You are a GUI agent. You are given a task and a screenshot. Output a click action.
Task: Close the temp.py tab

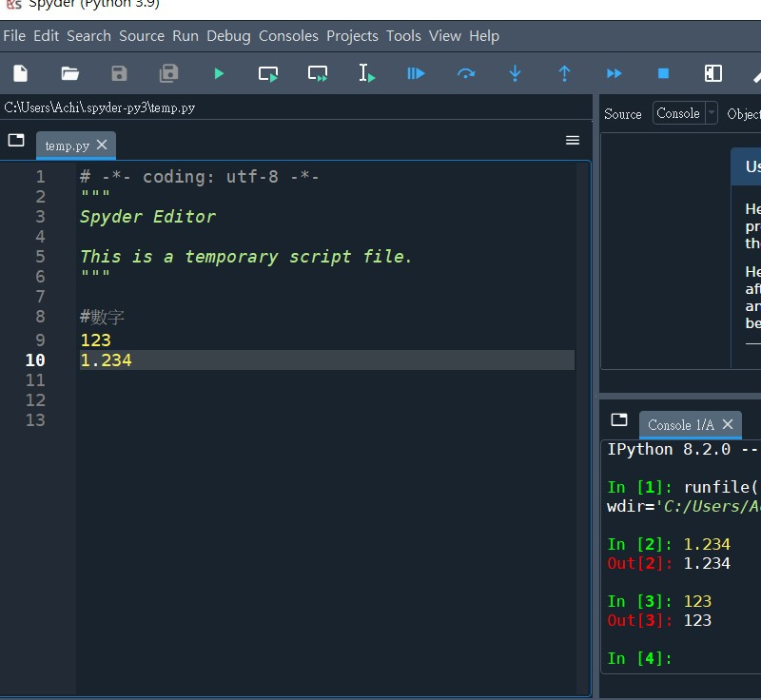click(x=103, y=146)
